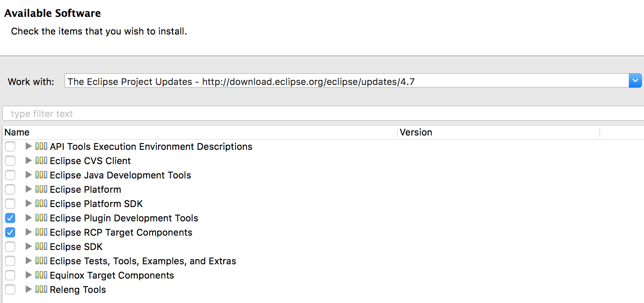
Task: Click the Eclipse Platform feature icon
Action: click(41, 189)
